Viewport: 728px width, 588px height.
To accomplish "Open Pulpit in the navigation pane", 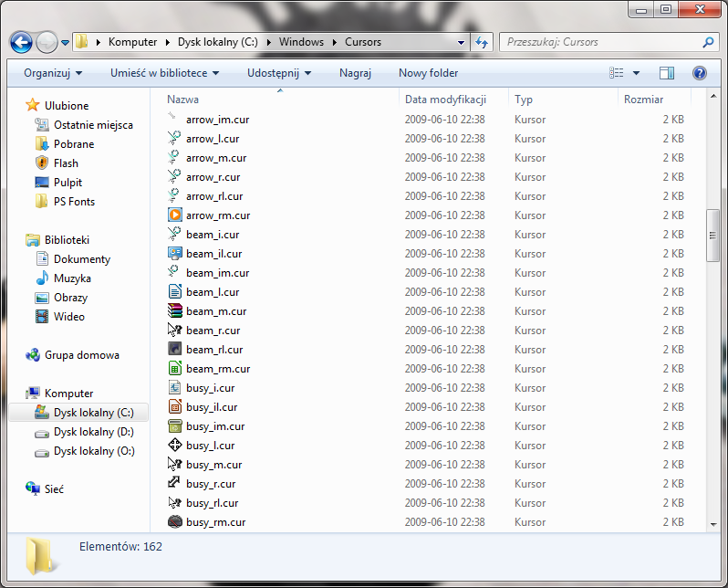I will click(x=59, y=183).
